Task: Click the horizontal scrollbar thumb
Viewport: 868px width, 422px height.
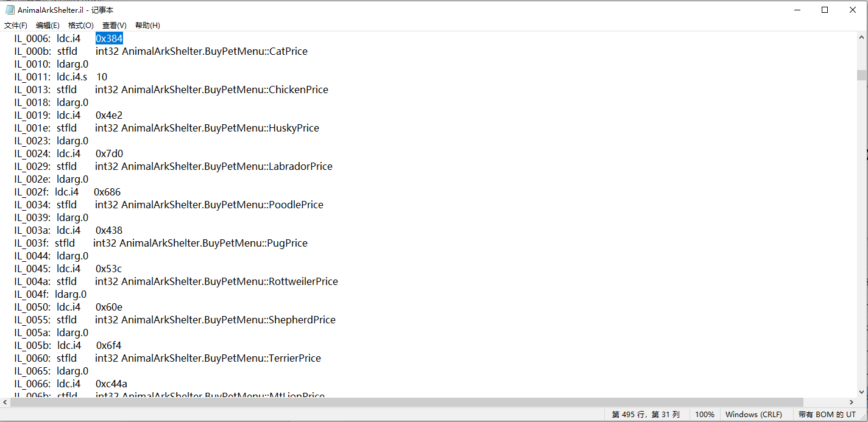Action: [406, 403]
